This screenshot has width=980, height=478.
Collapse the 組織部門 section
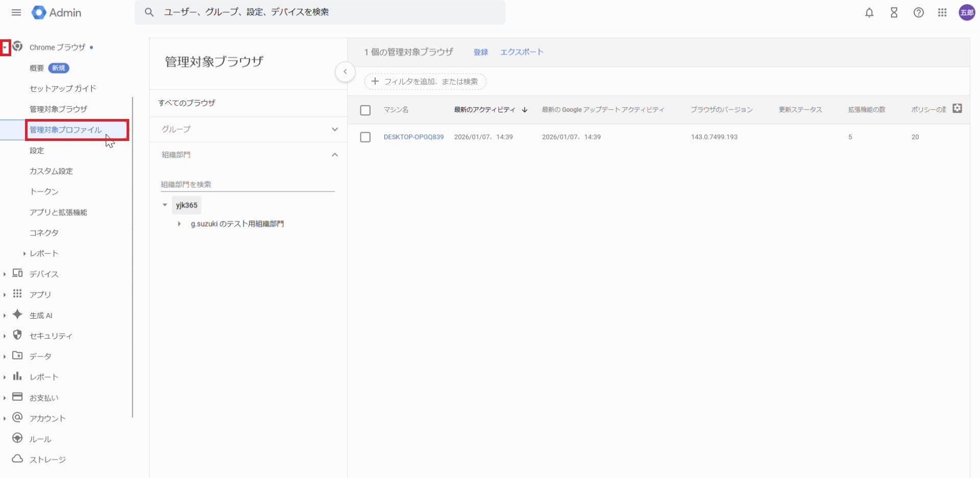[x=334, y=155]
